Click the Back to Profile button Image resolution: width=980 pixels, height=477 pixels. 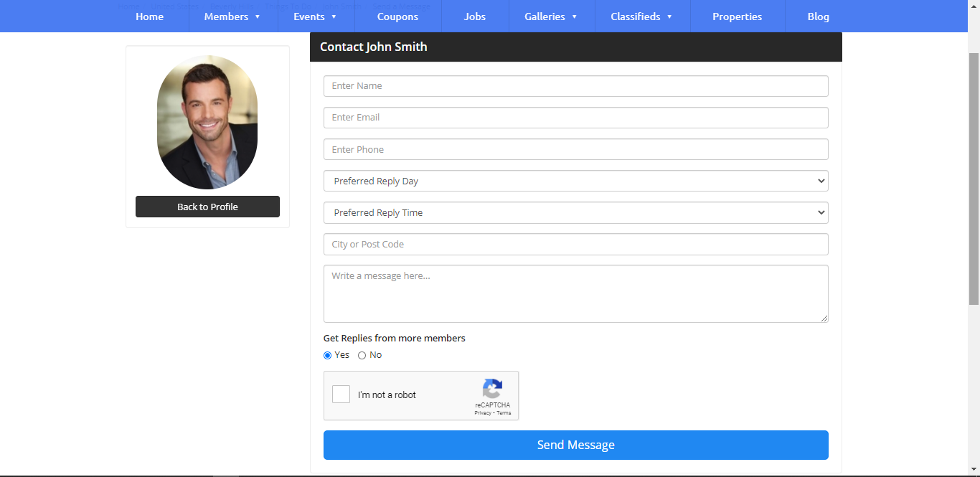[207, 207]
